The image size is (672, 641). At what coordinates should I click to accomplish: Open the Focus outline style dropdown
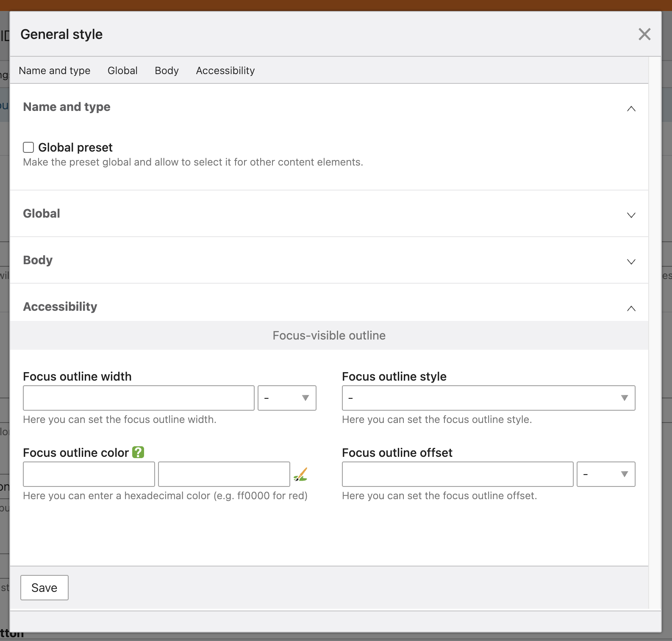point(488,398)
